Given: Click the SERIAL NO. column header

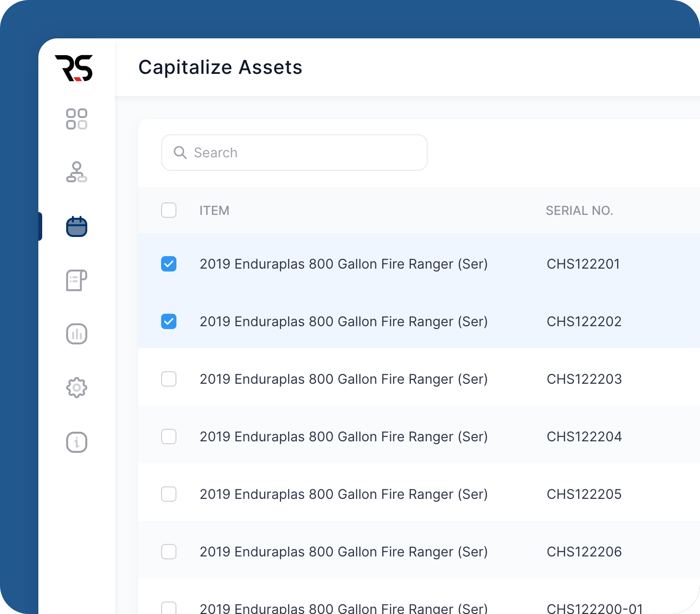Looking at the screenshot, I should (x=580, y=211).
